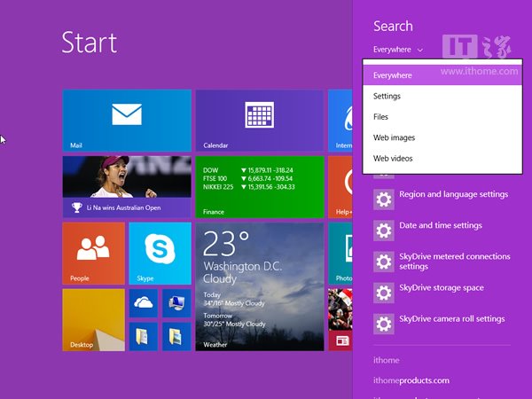
Task: Click gear icon beside Region and language settings
Action: coord(384,199)
